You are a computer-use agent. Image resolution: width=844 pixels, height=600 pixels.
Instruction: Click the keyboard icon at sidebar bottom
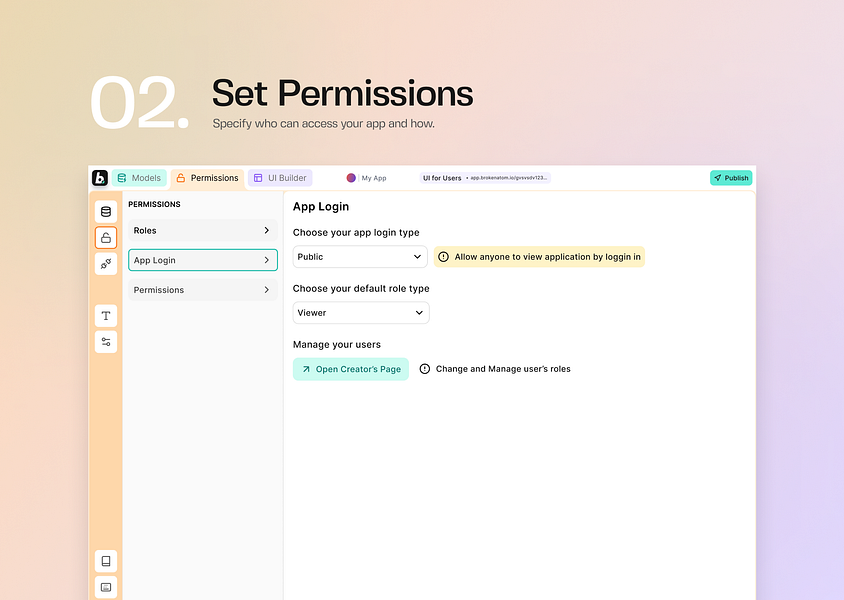[x=106, y=587]
